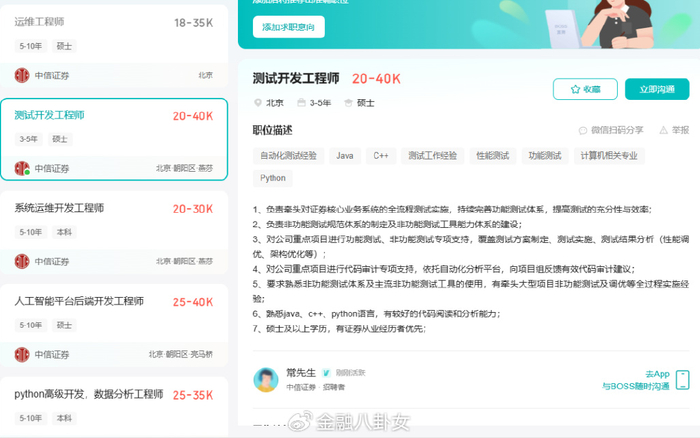Viewport: 700px width, 438px height.
Task: Click the 北京·朝阳区·亮马桥 location text
Action: pos(181,355)
